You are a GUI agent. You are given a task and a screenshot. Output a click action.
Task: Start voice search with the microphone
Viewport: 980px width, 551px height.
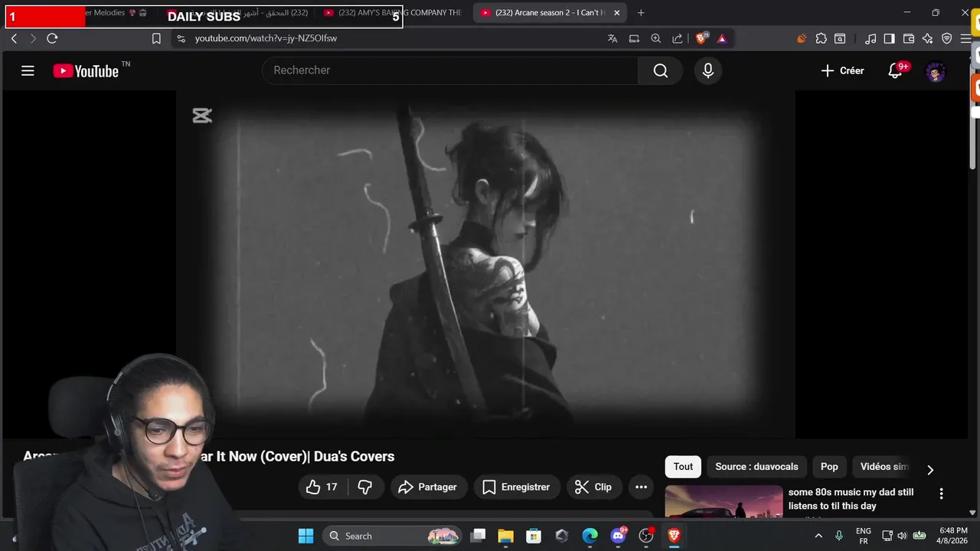pyautogui.click(x=708, y=70)
